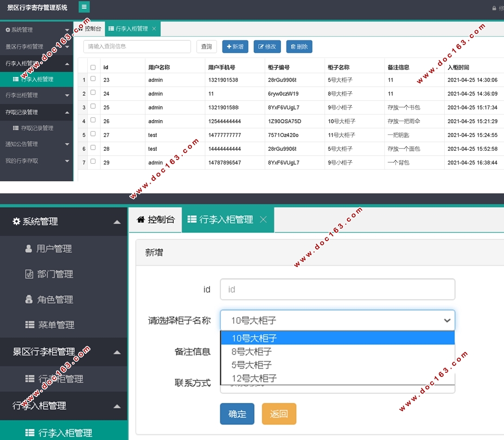Check the row with id 23
The image size is (504, 440).
pos(93,78)
